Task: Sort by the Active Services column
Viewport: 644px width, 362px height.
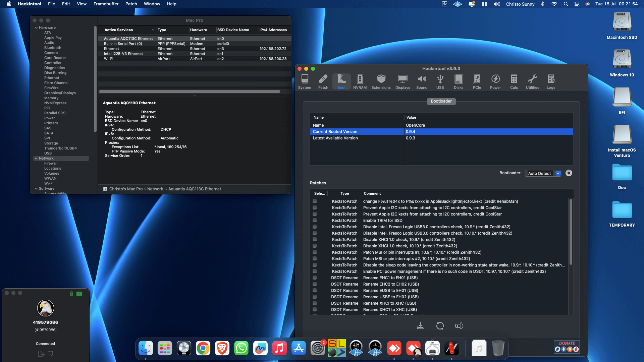Action: pos(129,30)
